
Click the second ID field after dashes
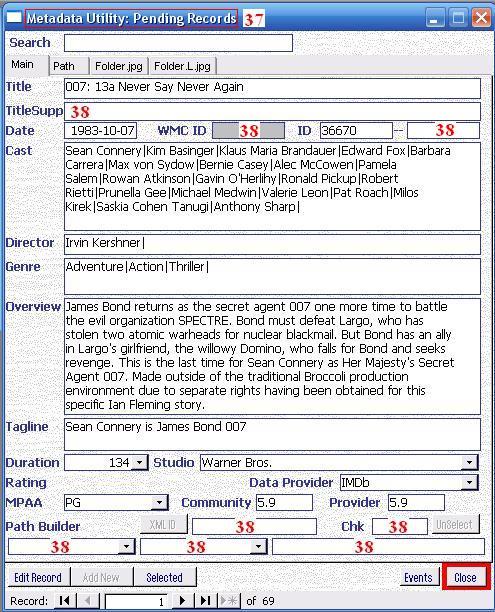[443, 130]
